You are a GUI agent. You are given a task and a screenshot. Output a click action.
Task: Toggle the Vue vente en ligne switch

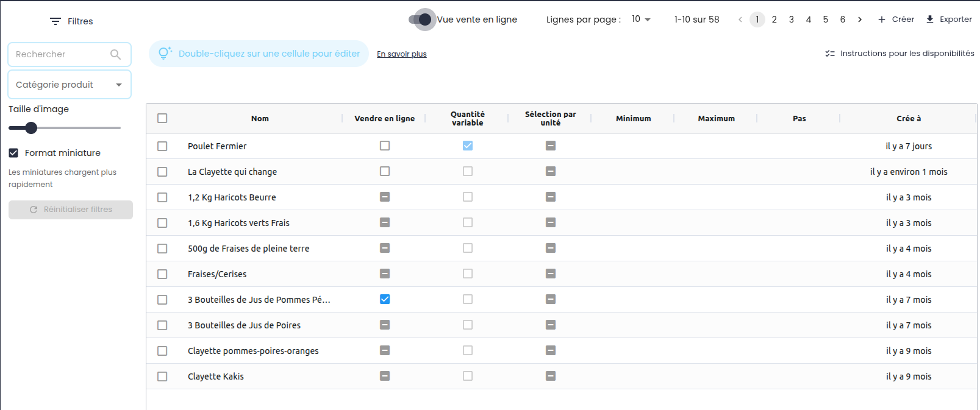pos(421,19)
